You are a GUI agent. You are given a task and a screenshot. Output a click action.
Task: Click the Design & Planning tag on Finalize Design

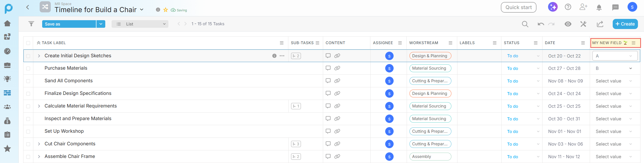[x=430, y=94]
